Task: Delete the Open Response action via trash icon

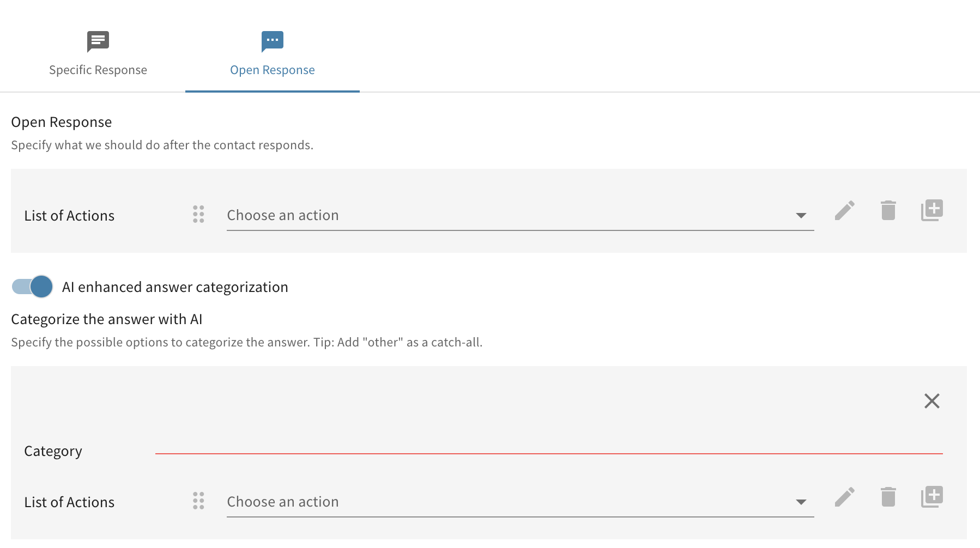Action: click(x=888, y=210)
